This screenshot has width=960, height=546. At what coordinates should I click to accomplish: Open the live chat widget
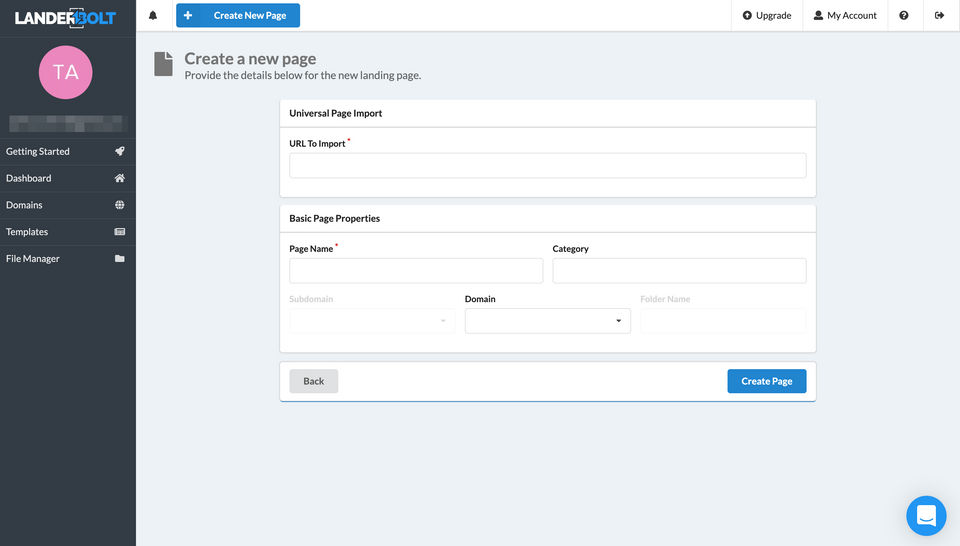point(926,516)
